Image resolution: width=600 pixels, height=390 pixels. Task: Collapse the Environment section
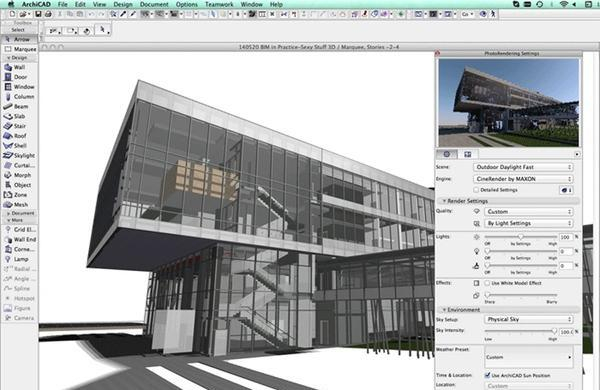point(445,310)
